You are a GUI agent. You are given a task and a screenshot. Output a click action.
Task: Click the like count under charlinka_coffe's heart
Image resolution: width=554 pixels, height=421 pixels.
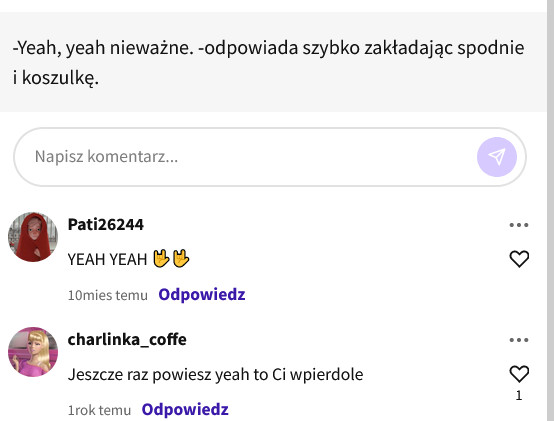(519, 396)
